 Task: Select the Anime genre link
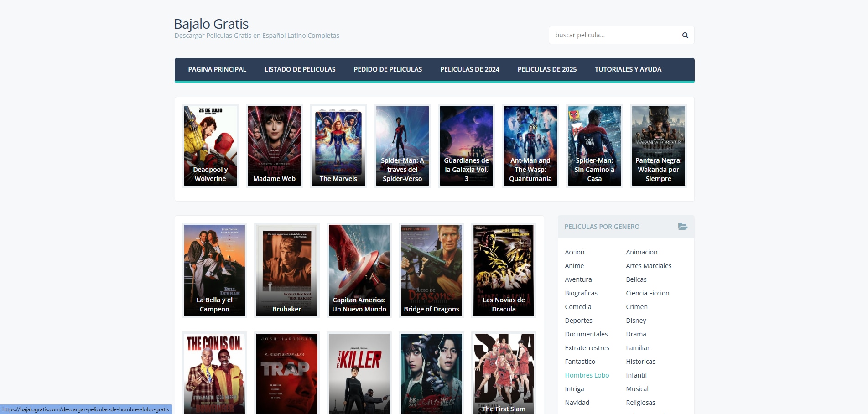574,266
